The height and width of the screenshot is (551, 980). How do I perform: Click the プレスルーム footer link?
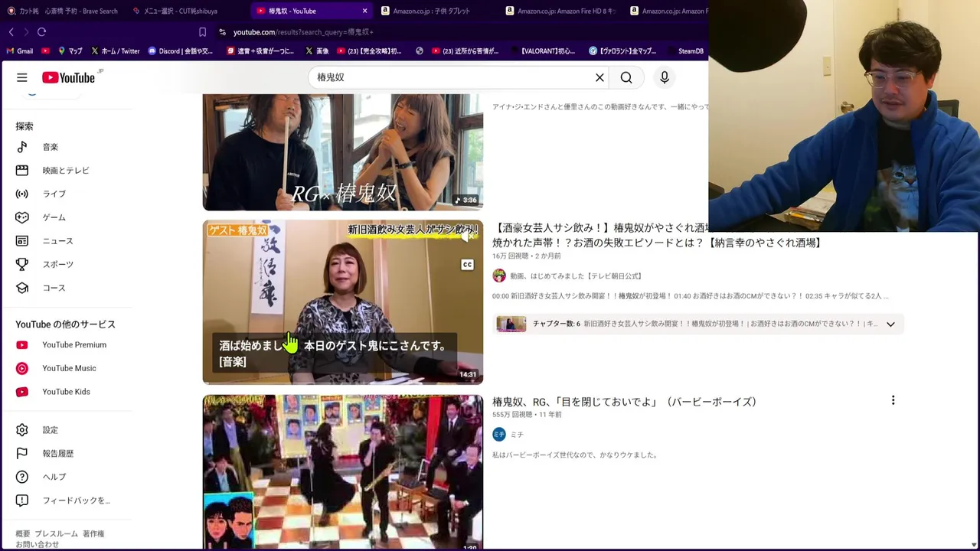pyautogui.click(x=56, y=533)
